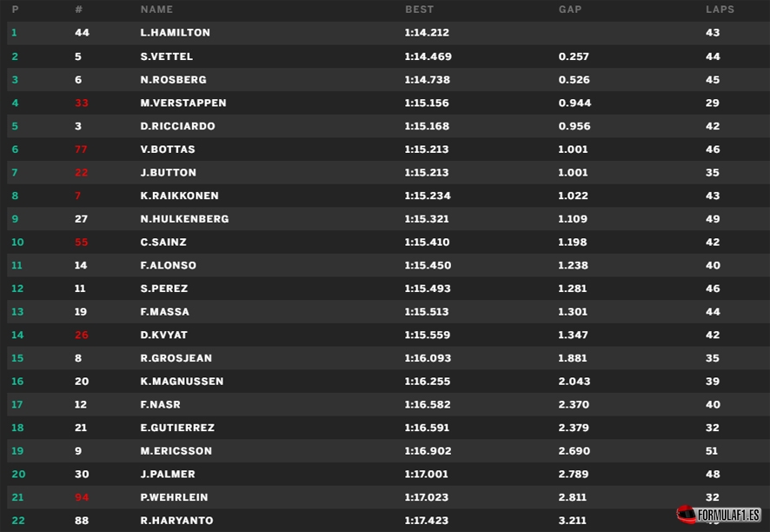
Task: Select K.RAIKKONEN's gap value 1.022
Action: 573,196
